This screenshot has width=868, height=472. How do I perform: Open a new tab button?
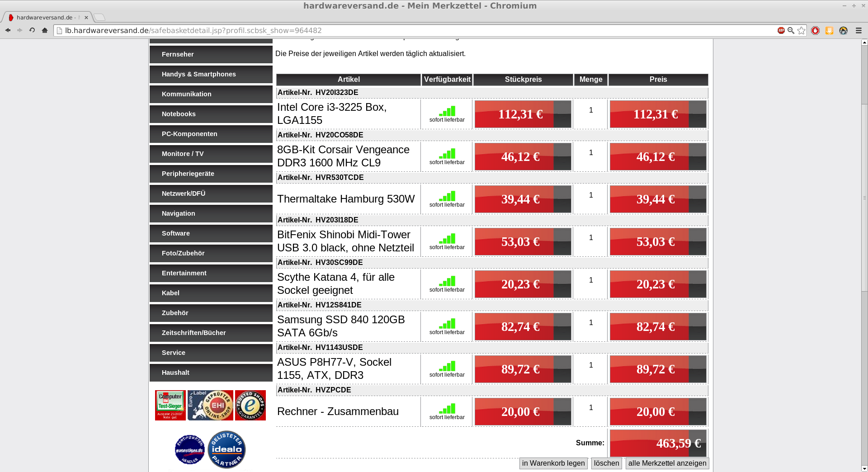click(x=99, y=17)
